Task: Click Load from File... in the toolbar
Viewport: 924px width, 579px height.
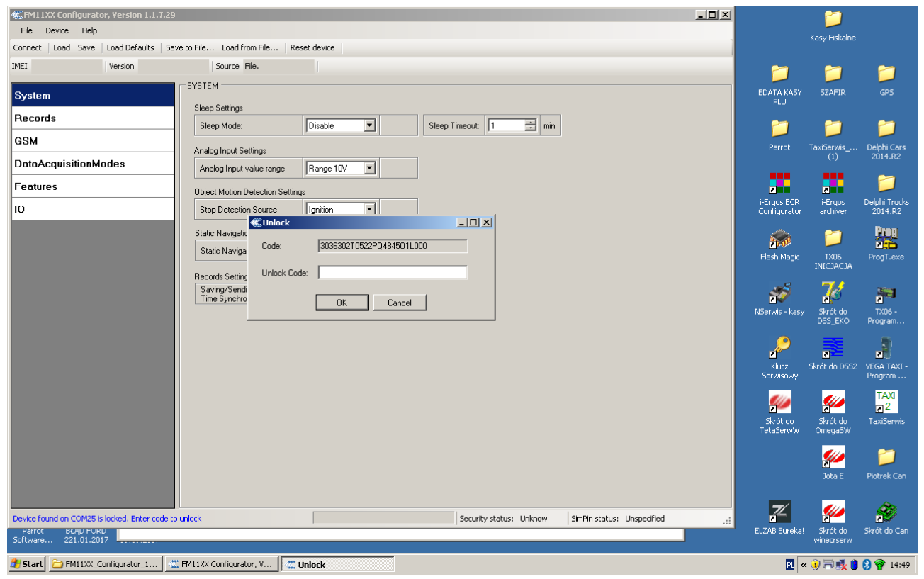Action: 250,47
